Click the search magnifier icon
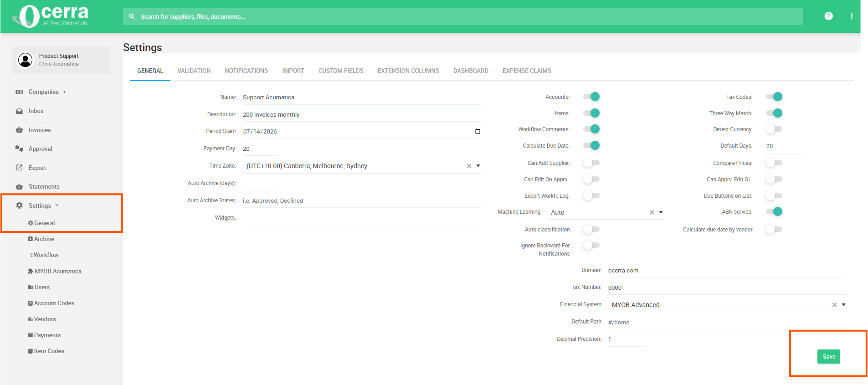 [132, 16]
